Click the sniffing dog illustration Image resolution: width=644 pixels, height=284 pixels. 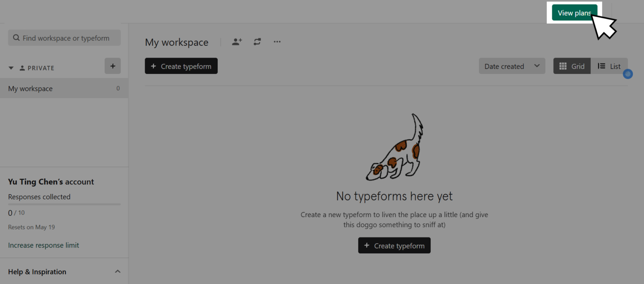pos(395,148)
